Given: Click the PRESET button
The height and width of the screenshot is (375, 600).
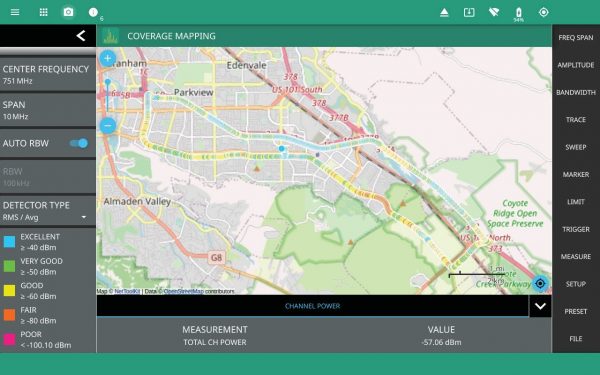Looking at the screenshot, I should tap(576, 311).
